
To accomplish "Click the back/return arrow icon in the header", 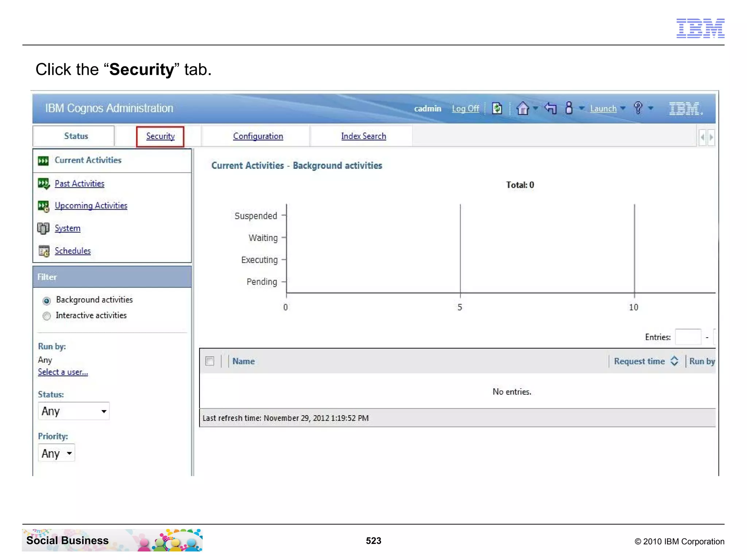I will 550,108.
